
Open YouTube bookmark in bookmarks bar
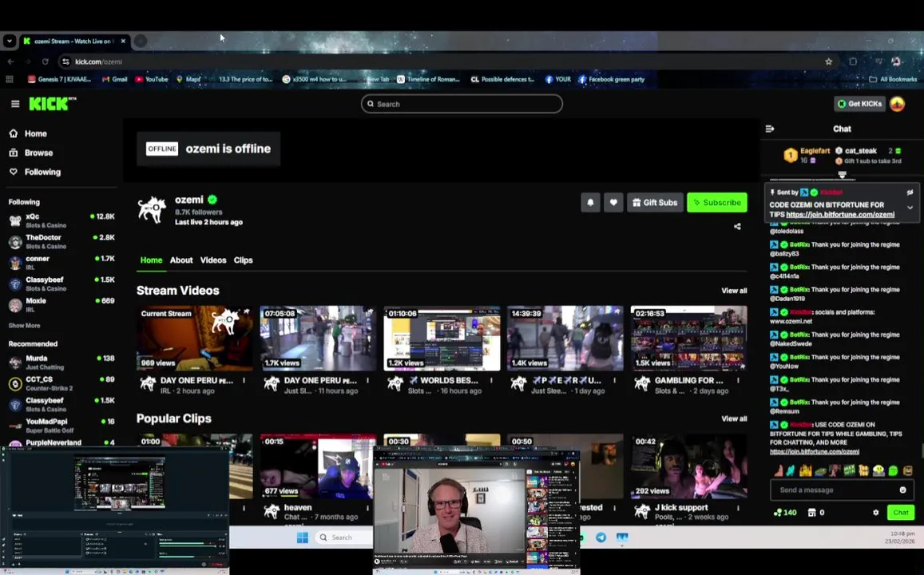click(152, 79)
